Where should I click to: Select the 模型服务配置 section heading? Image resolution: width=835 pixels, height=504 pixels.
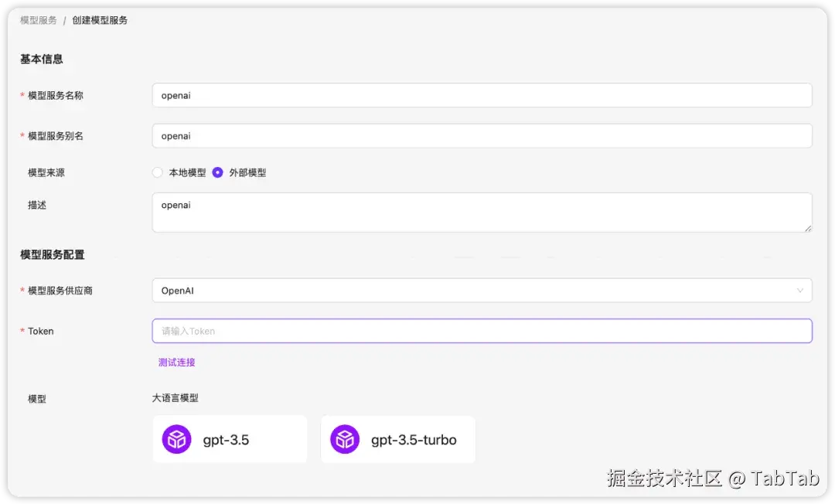(x=53, y=255)
